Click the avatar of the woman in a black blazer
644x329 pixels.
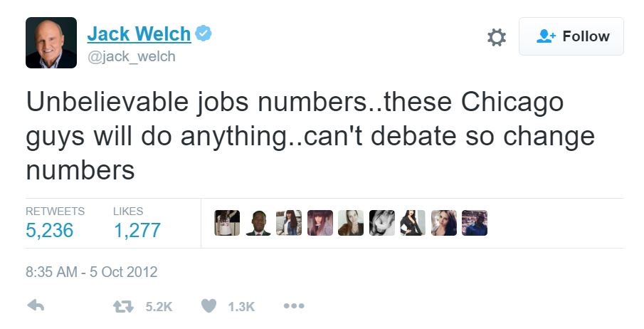tap(413, 223)
